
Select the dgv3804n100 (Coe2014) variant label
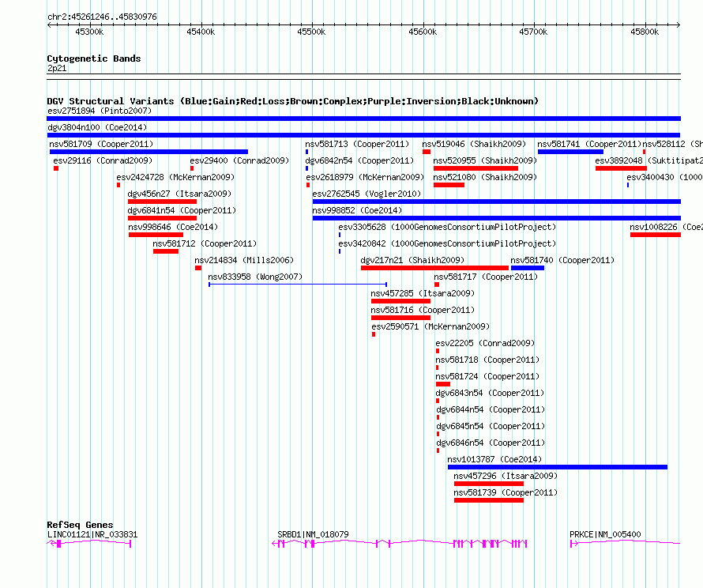(x=97, y=127)
